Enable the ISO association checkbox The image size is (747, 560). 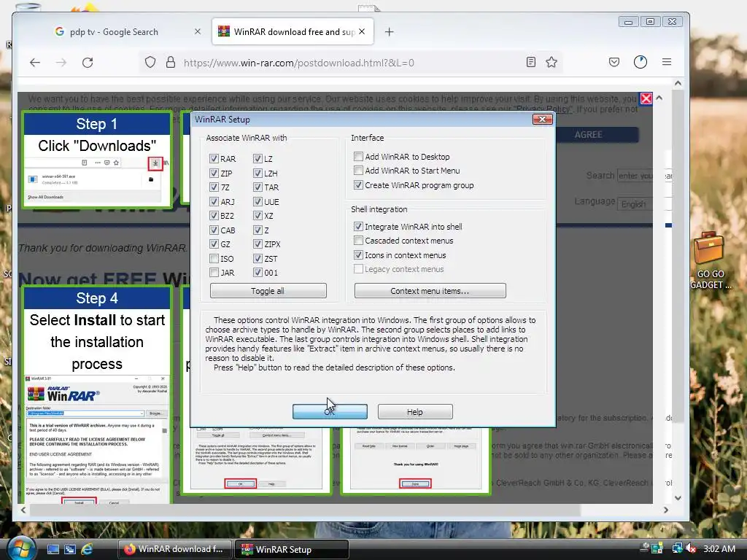pos(214,259)
